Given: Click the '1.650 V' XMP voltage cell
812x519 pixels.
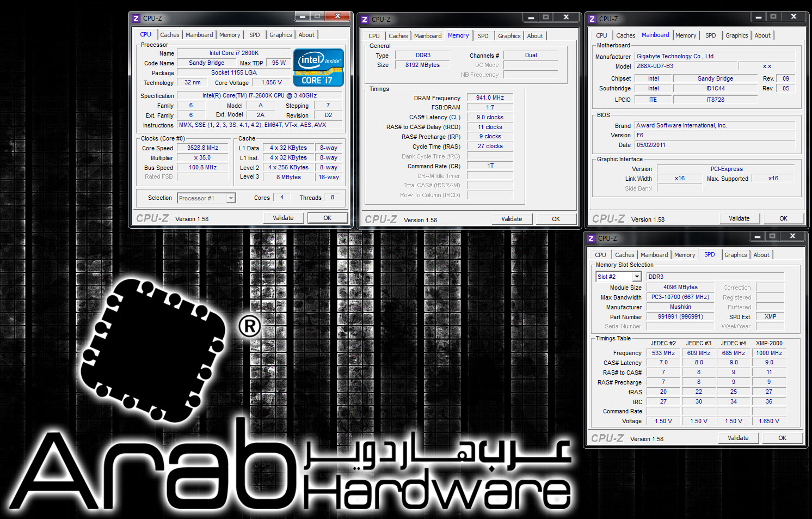Looking at the screenshot, I should [769, 421].
